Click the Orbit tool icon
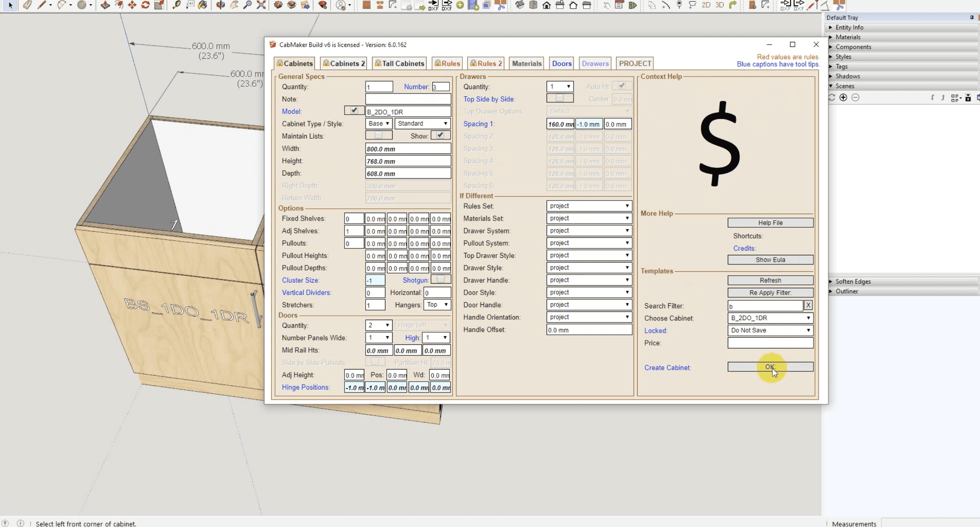 coord(220,5)
